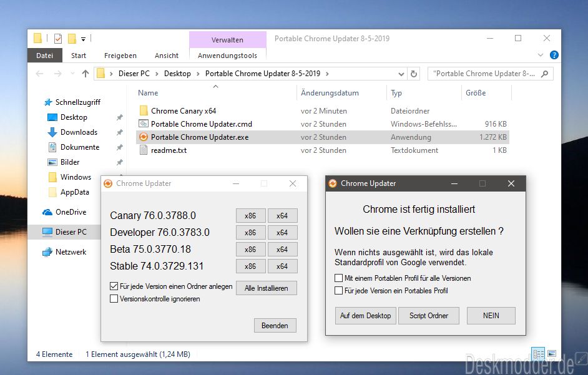
Task: Click the Desktop icon in sidebar
Action: click(x=52, y=117)
